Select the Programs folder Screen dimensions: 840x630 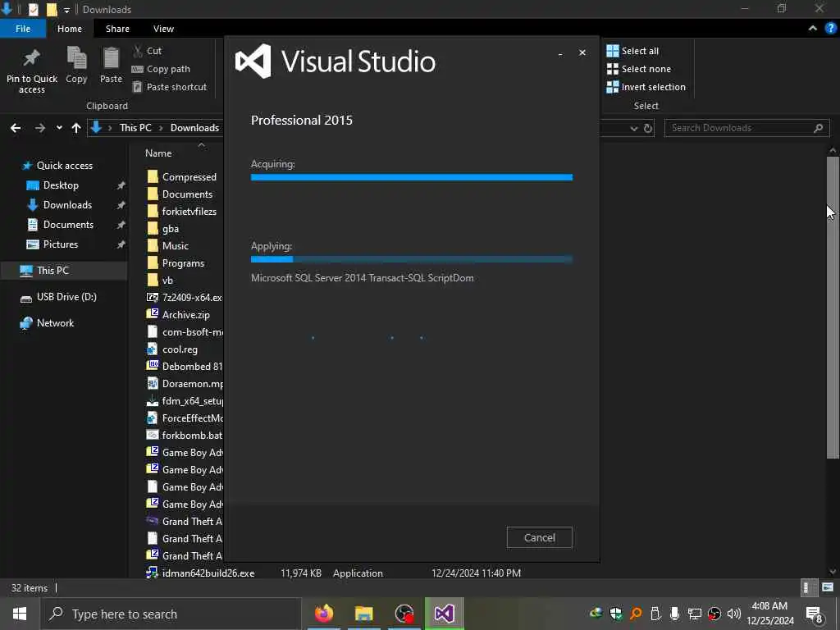[x=183, y=263]
